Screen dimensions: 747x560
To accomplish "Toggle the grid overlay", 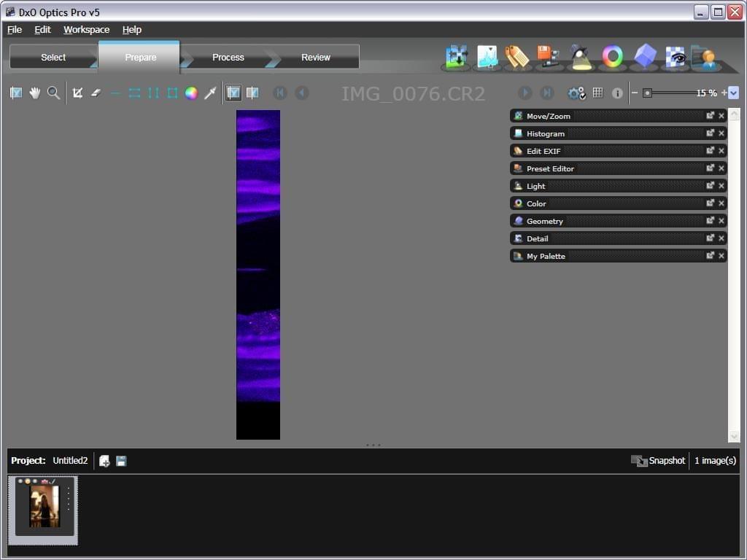I will [x=598, y=93].
